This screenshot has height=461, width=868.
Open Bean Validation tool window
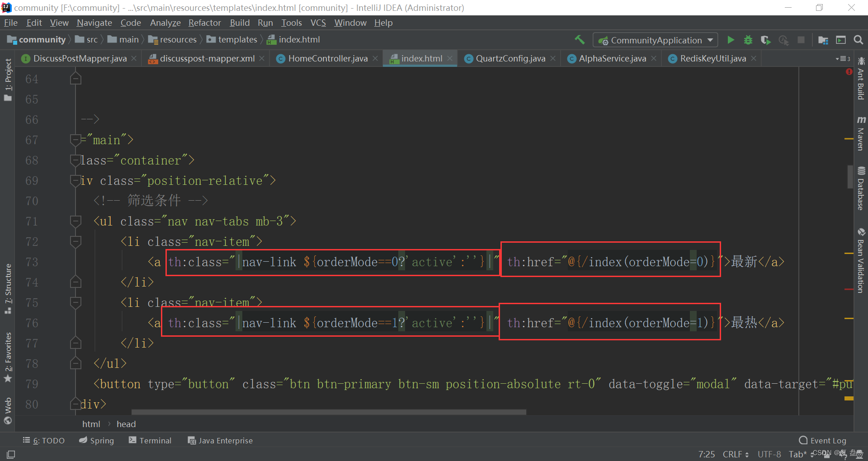click(861, 261)
